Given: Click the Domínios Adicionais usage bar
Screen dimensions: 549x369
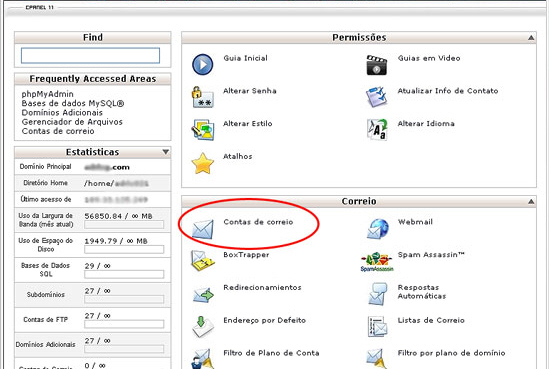Looking at the screenshot, I should 124,349.
